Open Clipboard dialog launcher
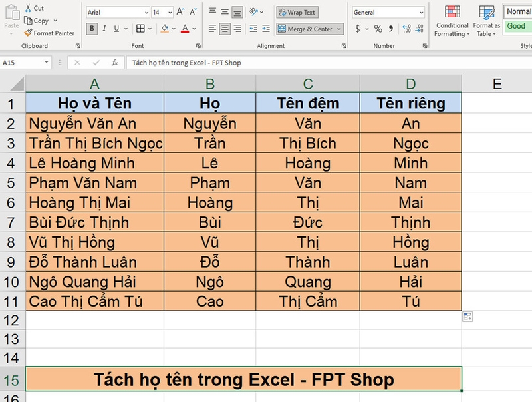532x402 pixels. coord(78,45)
